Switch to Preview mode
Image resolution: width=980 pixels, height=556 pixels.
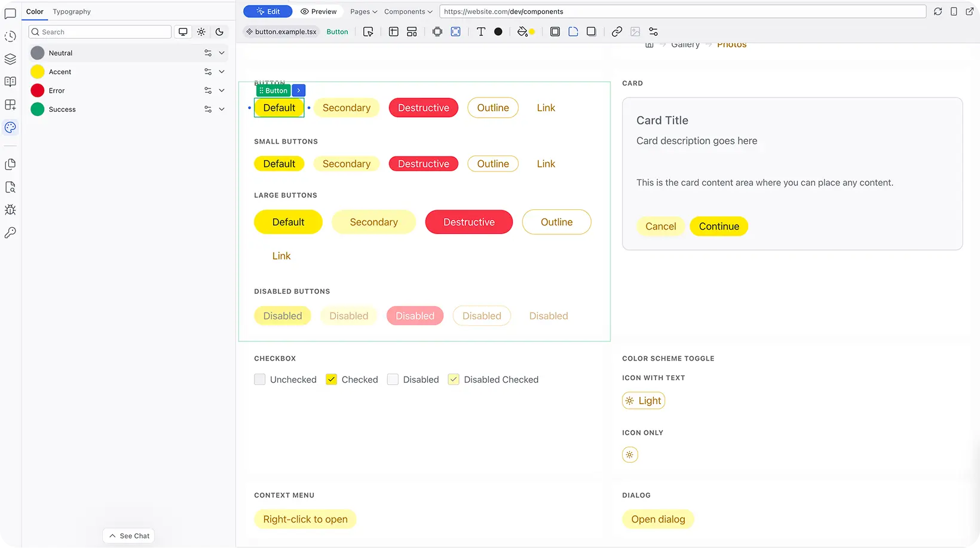pyautogui.click(x=318, y=11)
